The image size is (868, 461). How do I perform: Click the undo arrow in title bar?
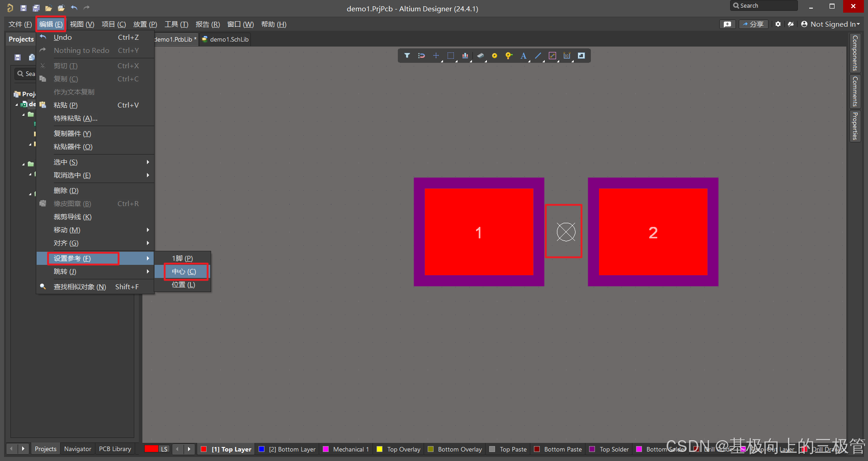click(x=74, y=8)
